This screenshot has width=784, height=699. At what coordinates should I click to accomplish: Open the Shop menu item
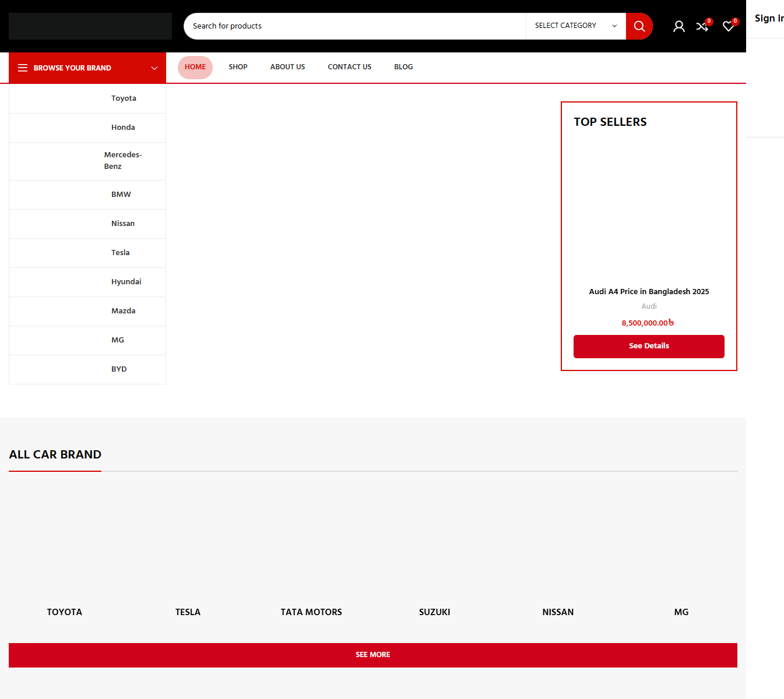pos(238,67)
